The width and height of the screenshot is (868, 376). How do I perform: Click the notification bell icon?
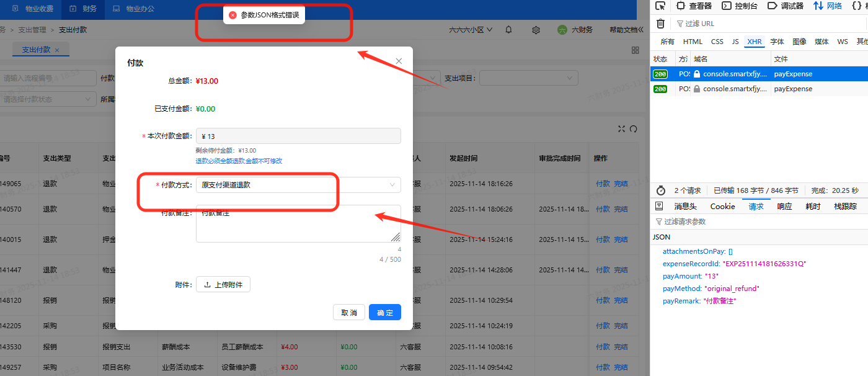(508, 30)
